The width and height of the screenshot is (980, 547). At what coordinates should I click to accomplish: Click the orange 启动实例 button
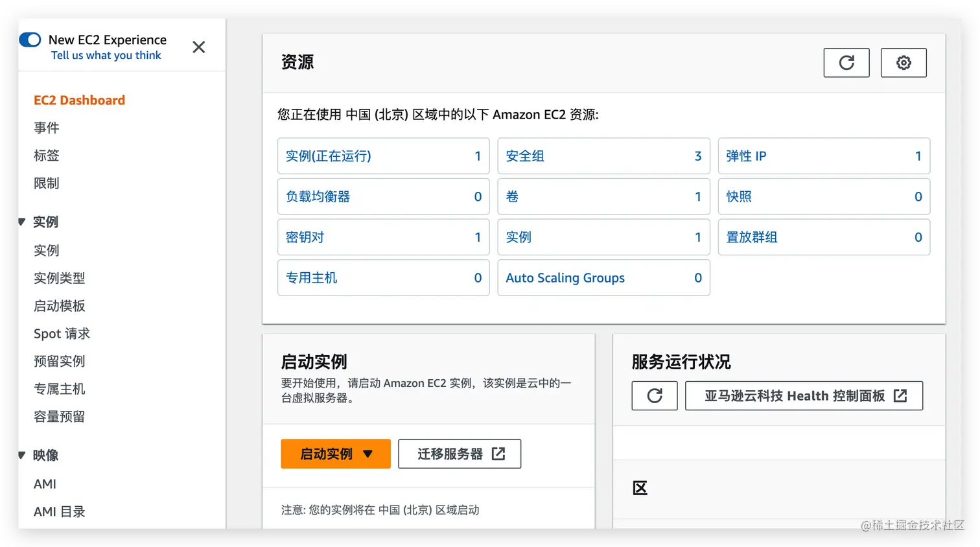click(x=336, y=454)
